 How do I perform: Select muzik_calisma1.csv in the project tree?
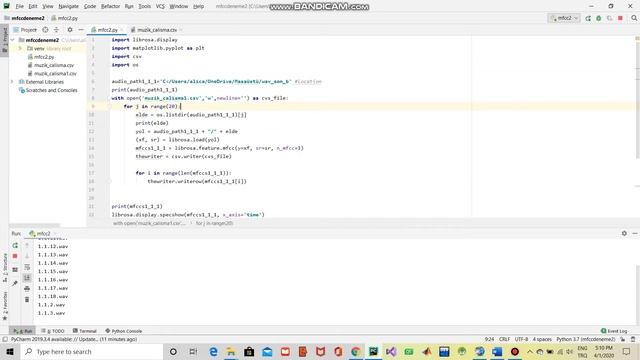pyautogui.click(x=52, y=73)
